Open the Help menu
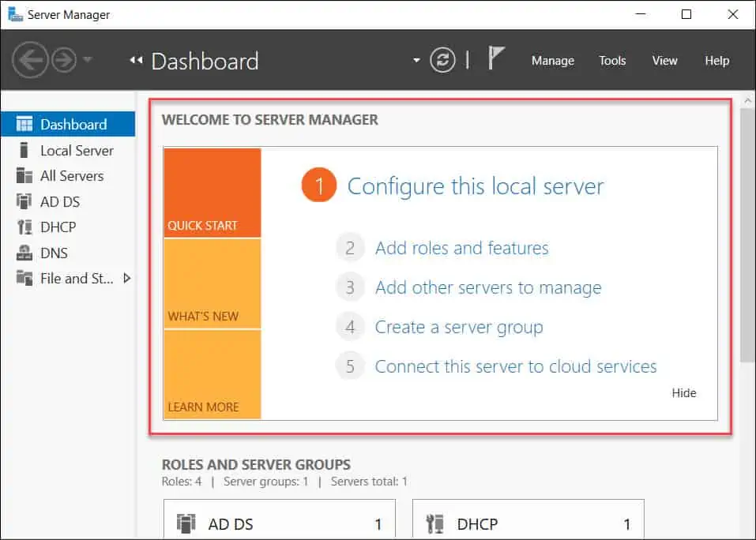 pyautogui.click(x=717, y=61)
